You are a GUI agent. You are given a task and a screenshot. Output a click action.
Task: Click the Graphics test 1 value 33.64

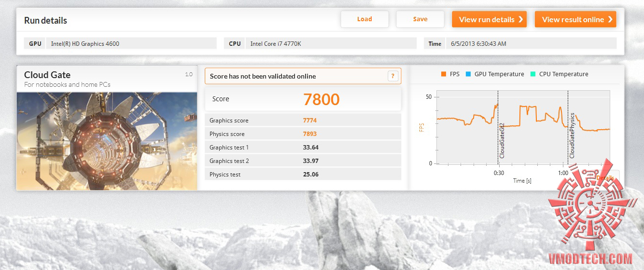click(310, 148)
